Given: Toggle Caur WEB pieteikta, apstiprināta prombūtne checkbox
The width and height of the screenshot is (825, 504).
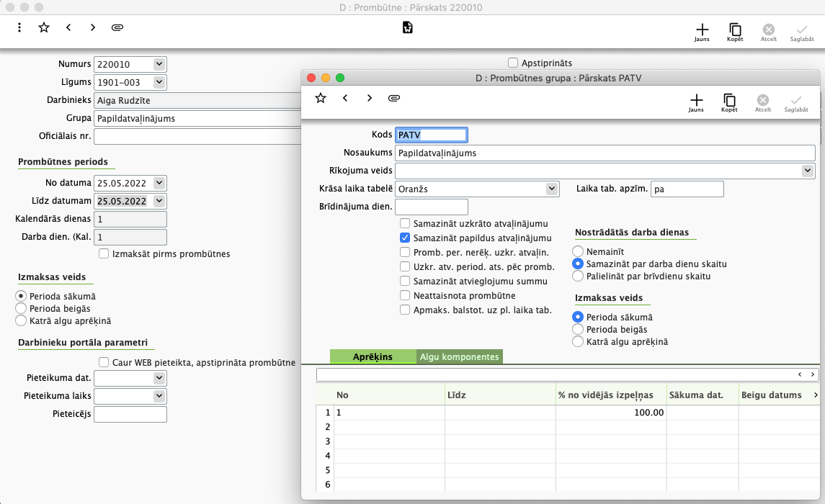Looking at the screenshot, I should (104, 362).
